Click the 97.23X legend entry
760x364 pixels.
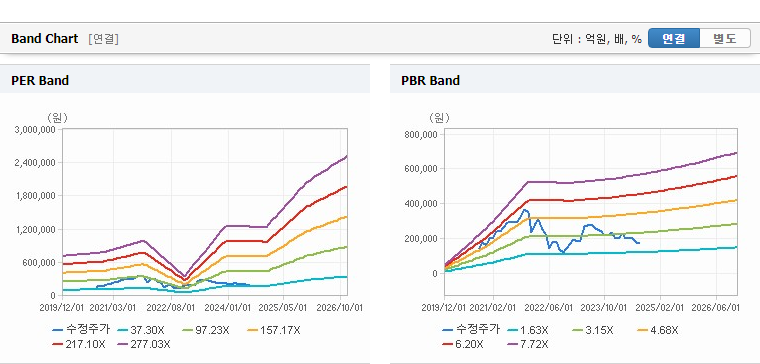[205, 331]
